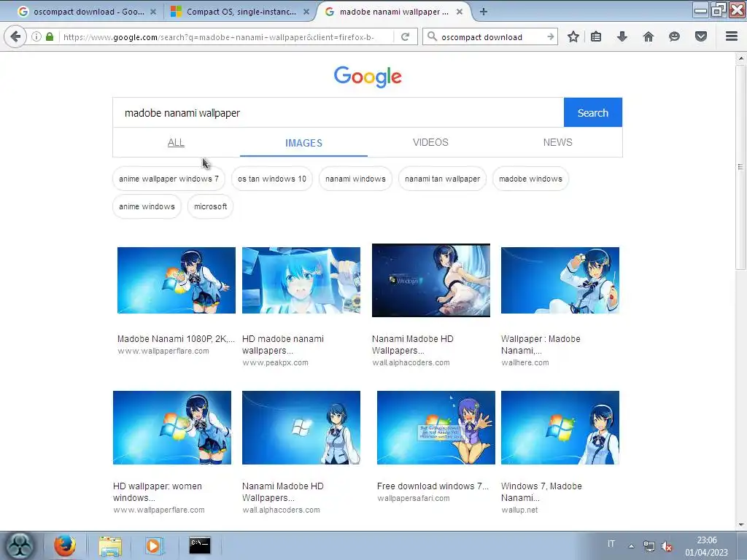
Task: Close the Compact OS tab
Action: pos(306,12)
